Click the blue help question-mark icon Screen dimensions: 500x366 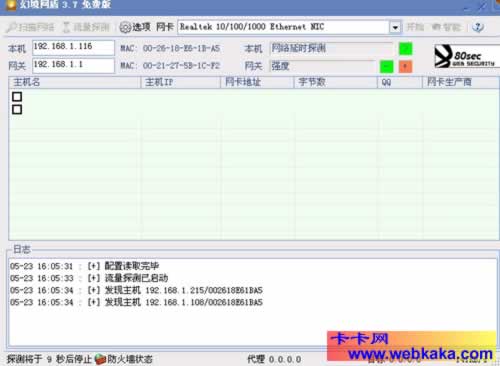[478, 27]
